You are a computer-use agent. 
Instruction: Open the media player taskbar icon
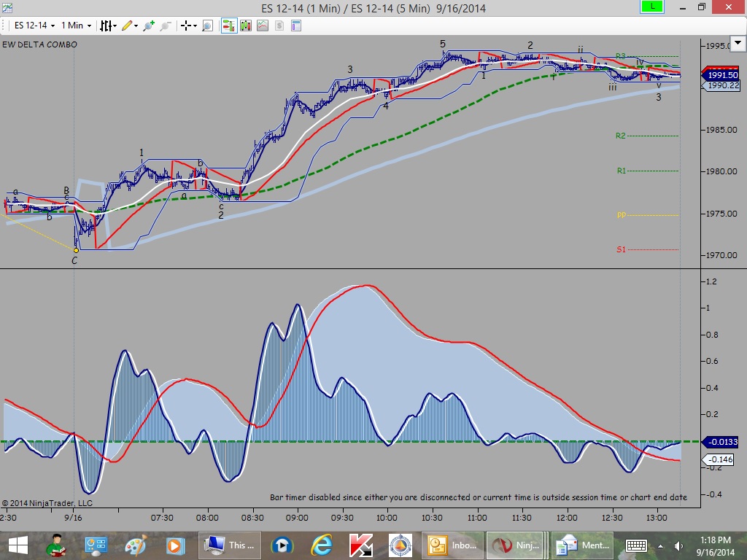(174, 545)
